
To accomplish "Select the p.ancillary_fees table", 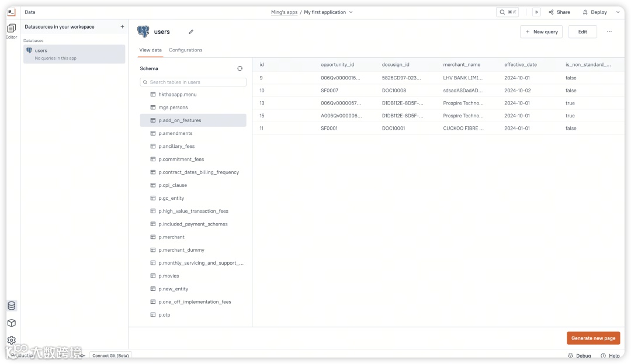I will tap(193, 147).
